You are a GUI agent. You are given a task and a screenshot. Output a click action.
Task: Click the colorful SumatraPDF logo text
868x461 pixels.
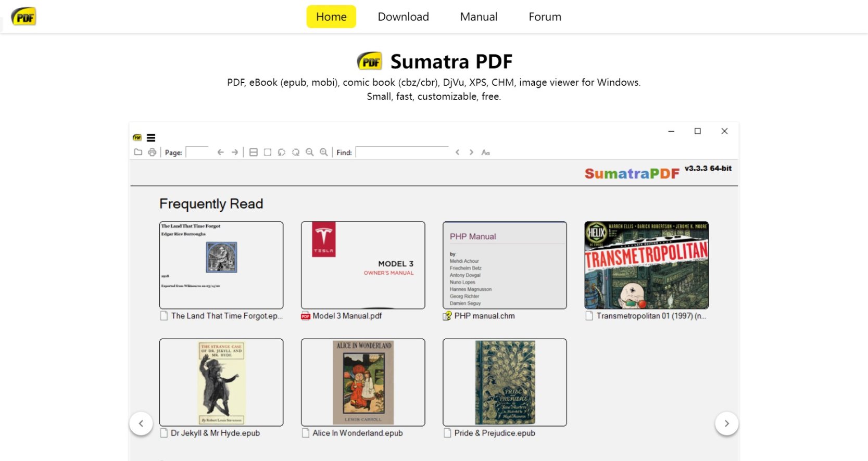click(632, 174)
